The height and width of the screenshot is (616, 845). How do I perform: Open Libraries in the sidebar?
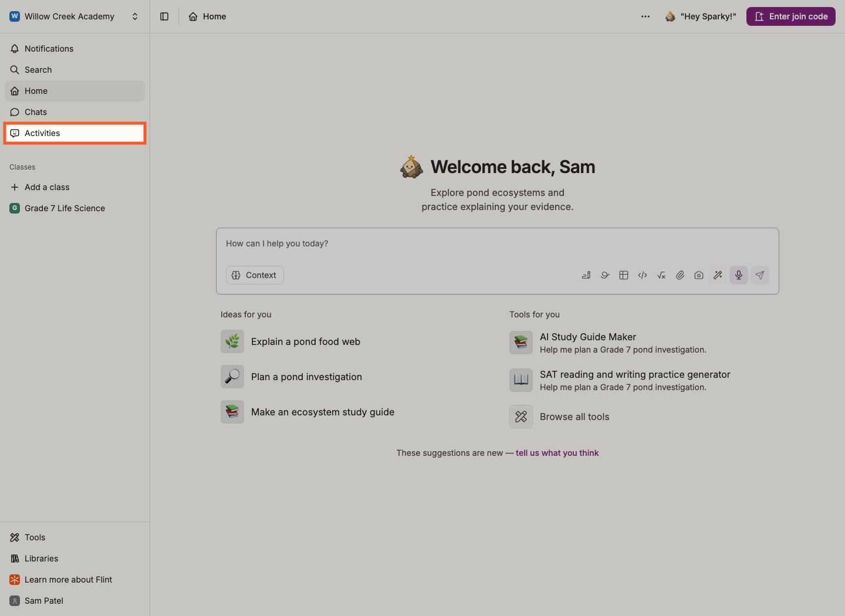[x=75, y=559]
